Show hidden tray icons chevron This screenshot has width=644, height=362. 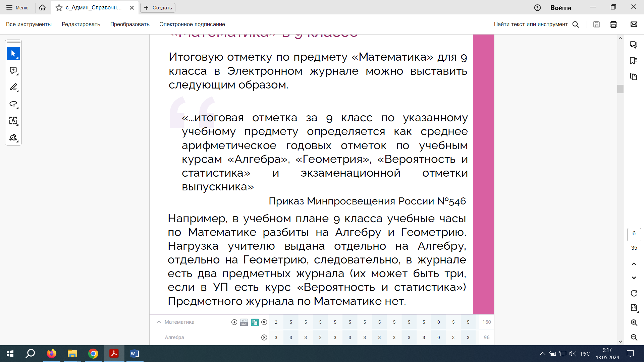click(542, 354)
